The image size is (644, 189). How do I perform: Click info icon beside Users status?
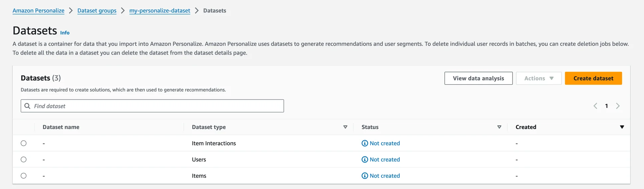coord(365,160)
